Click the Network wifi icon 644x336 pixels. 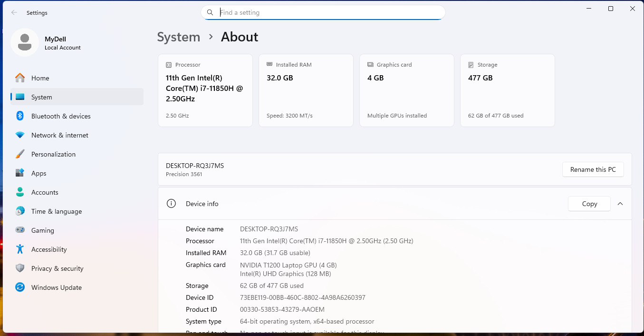pyautogui.click(x=20, y=135)
